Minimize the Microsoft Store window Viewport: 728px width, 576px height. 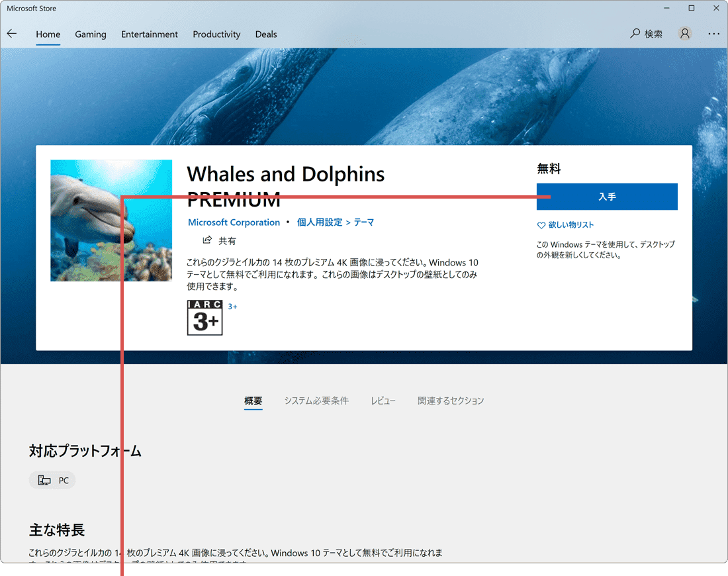[x=666, y=9]
